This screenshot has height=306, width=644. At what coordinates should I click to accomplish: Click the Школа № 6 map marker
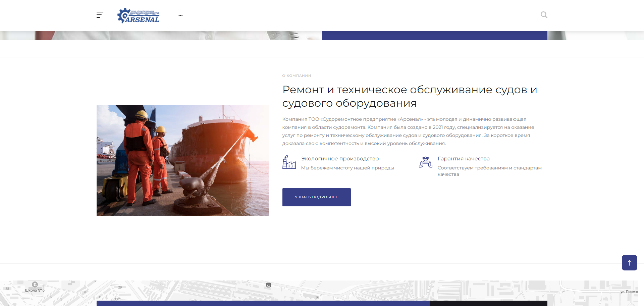pyautogui.click(x=35, y=285)
